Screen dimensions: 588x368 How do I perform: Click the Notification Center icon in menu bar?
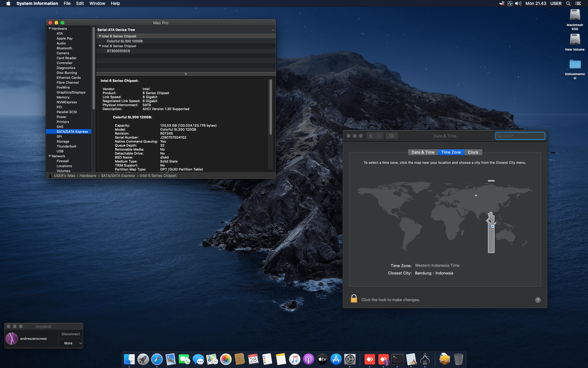click(579, 3)
